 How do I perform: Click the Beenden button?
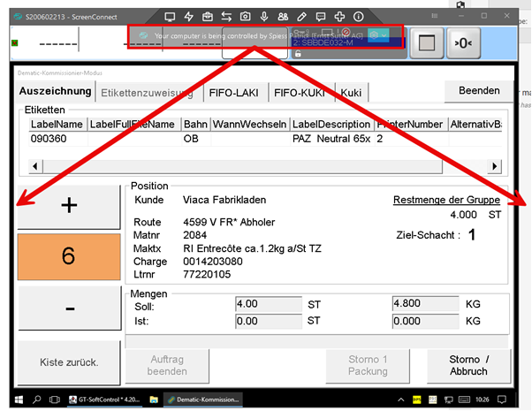[x=478, y=90]
